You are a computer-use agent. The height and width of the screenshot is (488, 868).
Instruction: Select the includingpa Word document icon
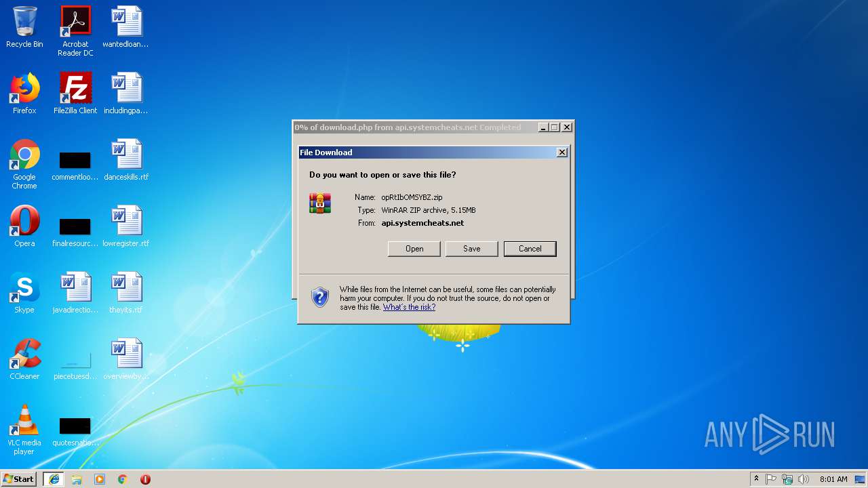(x=126, y=94)
